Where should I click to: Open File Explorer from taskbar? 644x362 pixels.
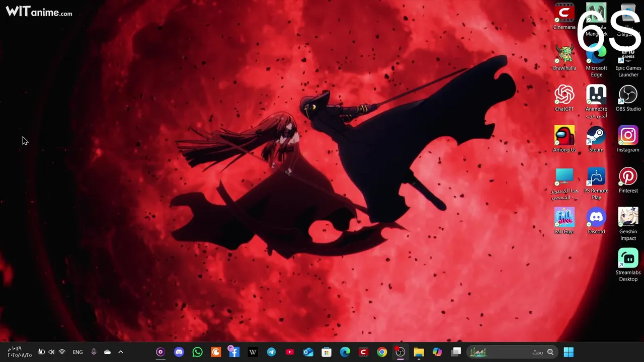click(x=419, y=352)
